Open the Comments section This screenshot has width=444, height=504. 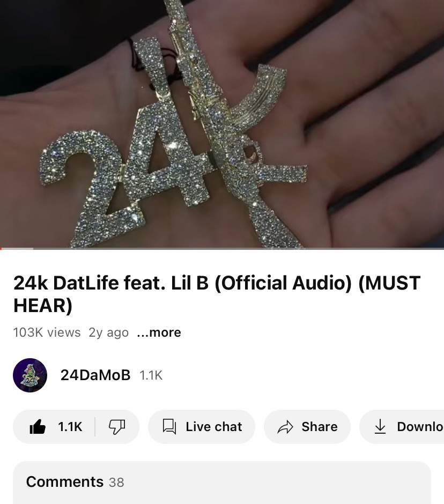[x=222, y=482]
